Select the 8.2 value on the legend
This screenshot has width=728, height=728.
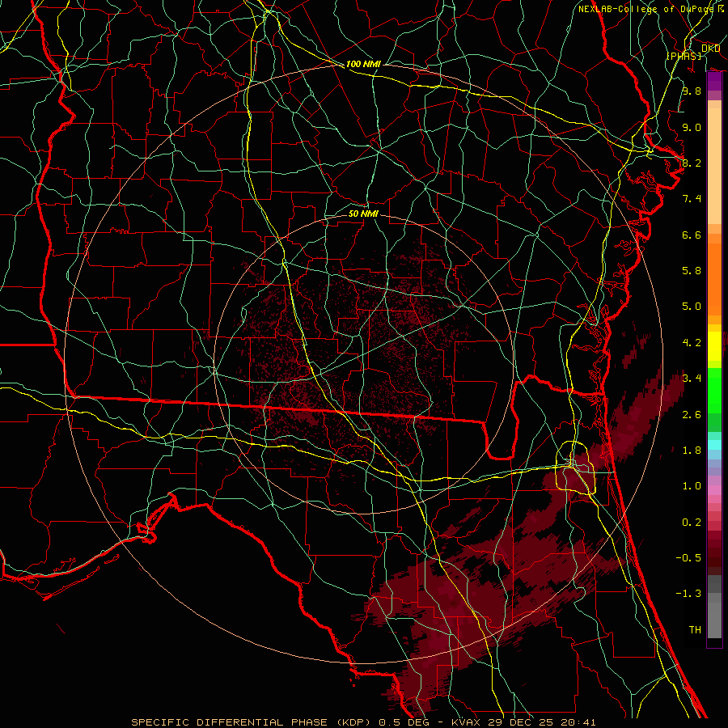pyautogui.click(x=692, y=163)
